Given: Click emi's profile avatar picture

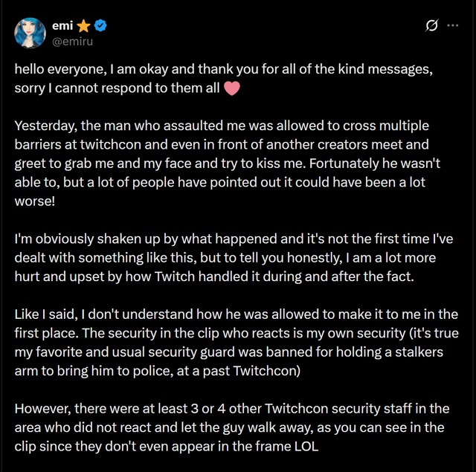Looking at the screenshot, I should [30, 32].
